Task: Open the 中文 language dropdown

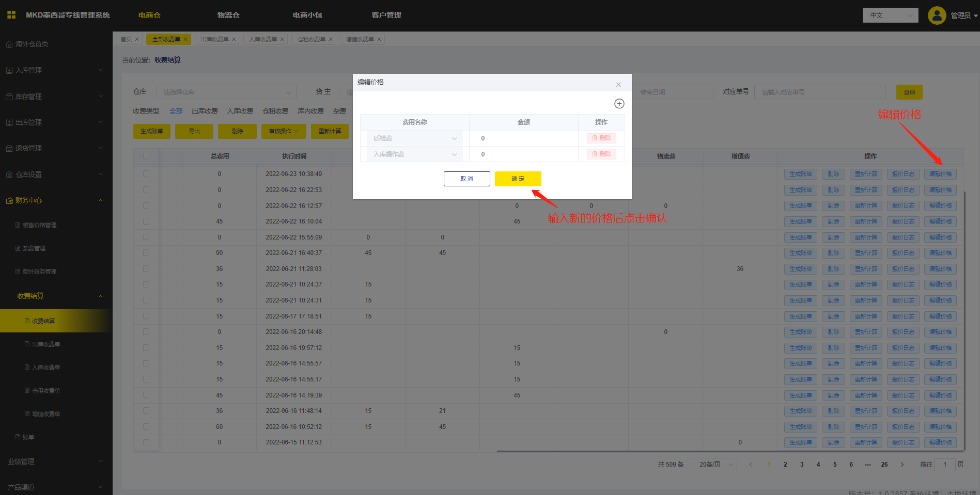Action: point(890,15)
